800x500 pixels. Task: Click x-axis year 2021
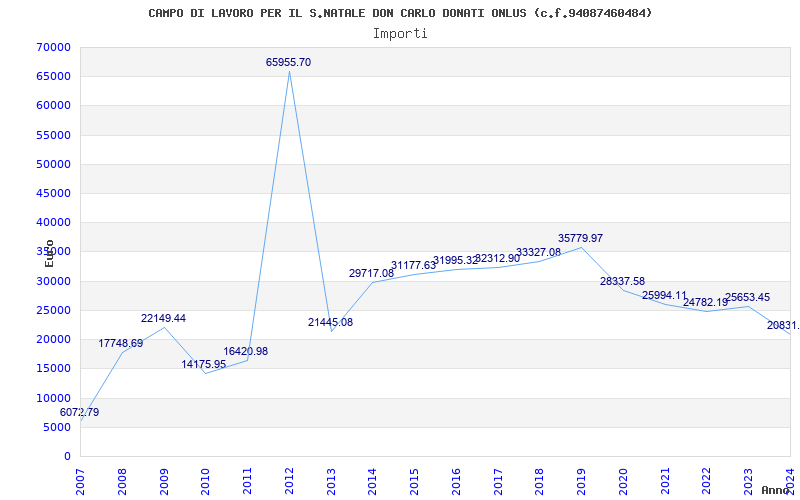click(665, 482)
